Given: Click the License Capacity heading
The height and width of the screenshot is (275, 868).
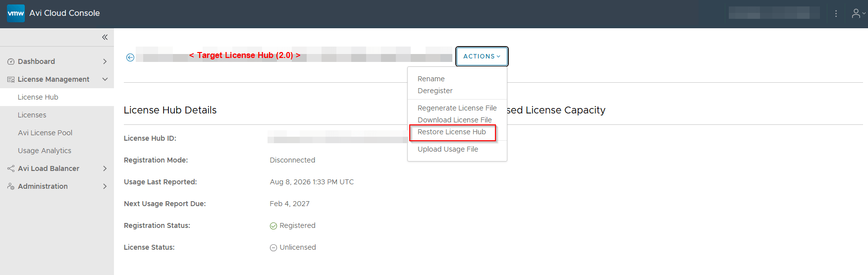Looking at the screenshot, I should pos(556,110).
